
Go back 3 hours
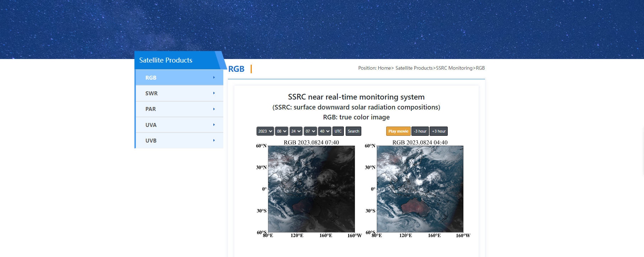coord(420,131)
